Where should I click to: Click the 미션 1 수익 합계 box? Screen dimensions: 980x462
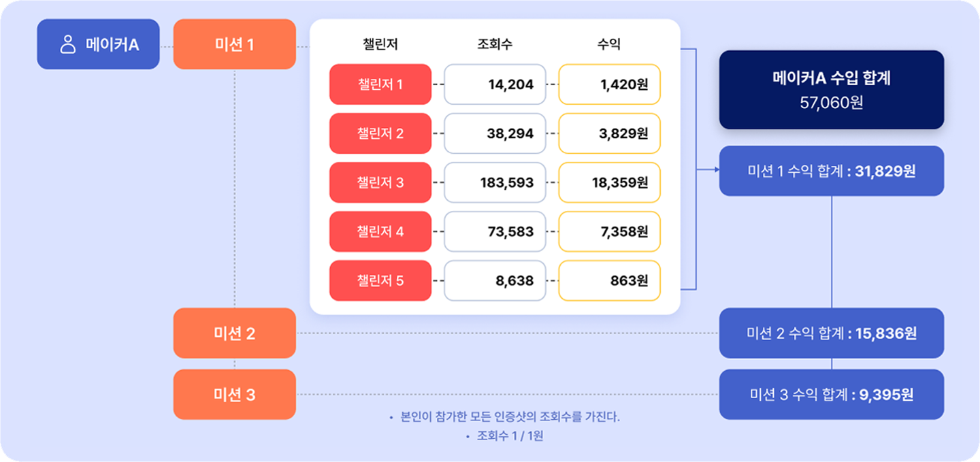(x=832, y=171)
